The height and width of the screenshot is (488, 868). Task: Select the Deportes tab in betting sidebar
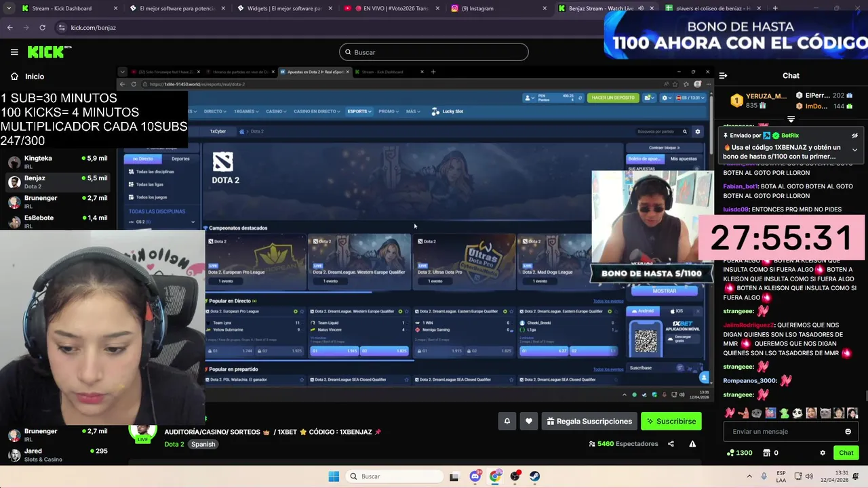tap(180, 159)
